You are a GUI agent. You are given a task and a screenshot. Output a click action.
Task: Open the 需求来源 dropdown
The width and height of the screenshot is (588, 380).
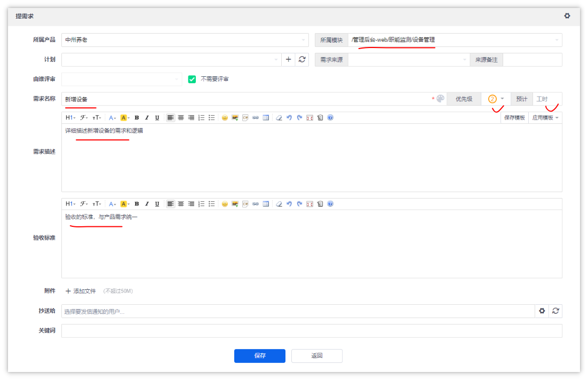[409, 60]
